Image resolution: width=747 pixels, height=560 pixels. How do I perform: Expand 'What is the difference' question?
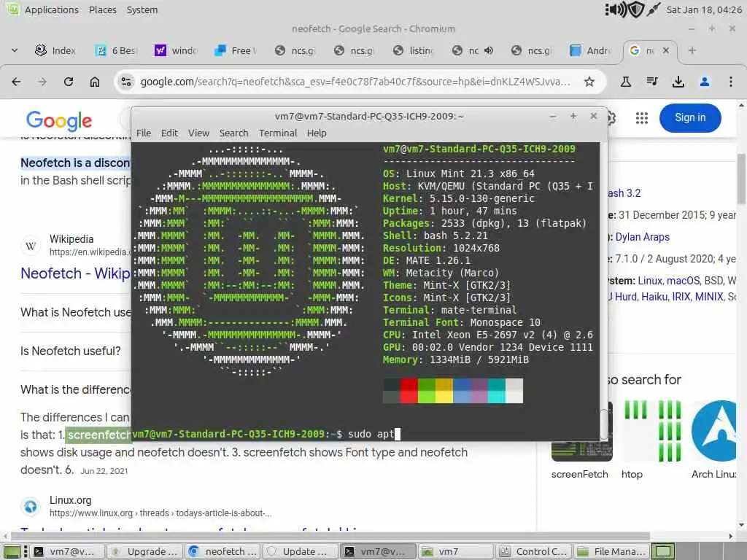(75, 389)
